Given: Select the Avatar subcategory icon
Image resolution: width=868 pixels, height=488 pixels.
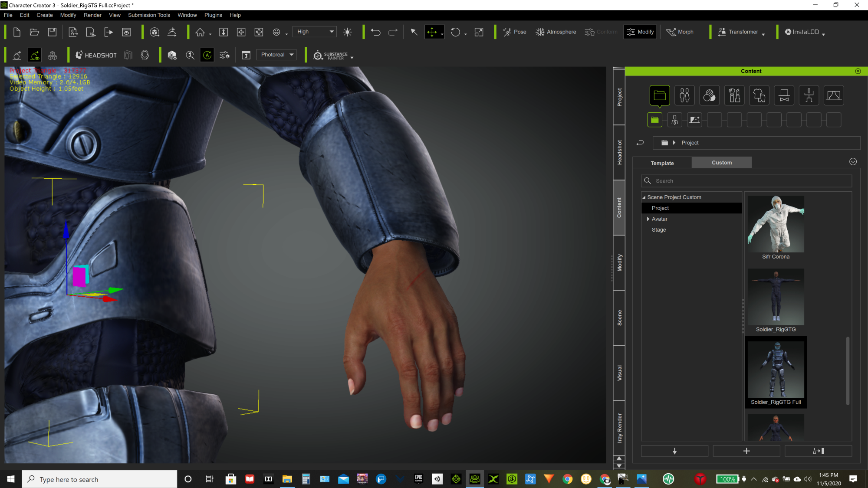Looking at the screenshot, I should [x=674, y=120].
